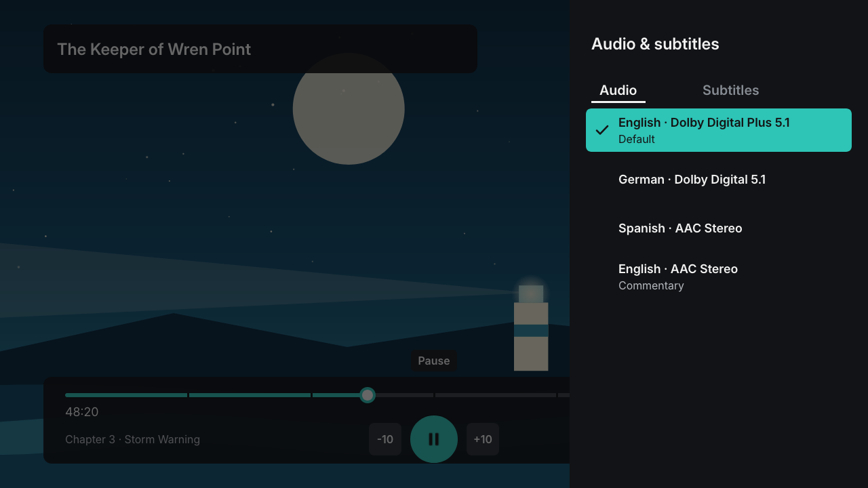Switch to the Subtitles tab

click(730, 90)
